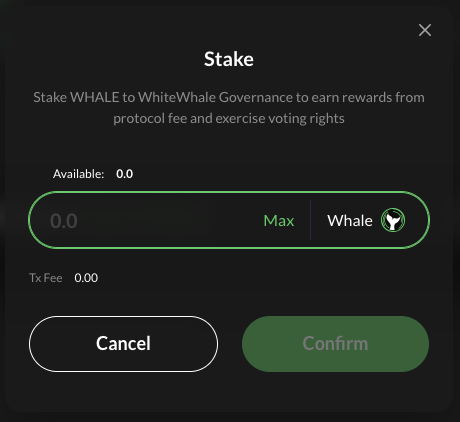The width and height of the screenshot is (460, 422).
Task: Click the 'protocol fee and exercise voting rights' line
Action: coord(229,118)
